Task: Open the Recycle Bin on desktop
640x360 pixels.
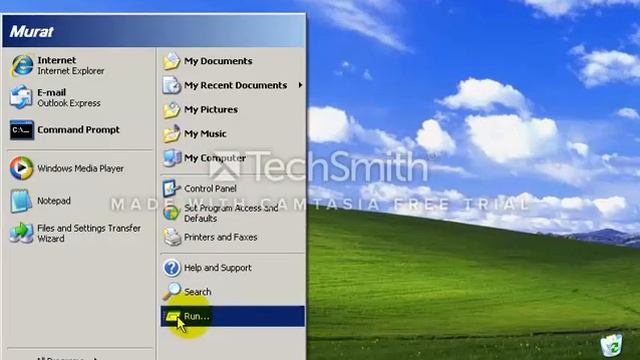Action: [611, 344]
